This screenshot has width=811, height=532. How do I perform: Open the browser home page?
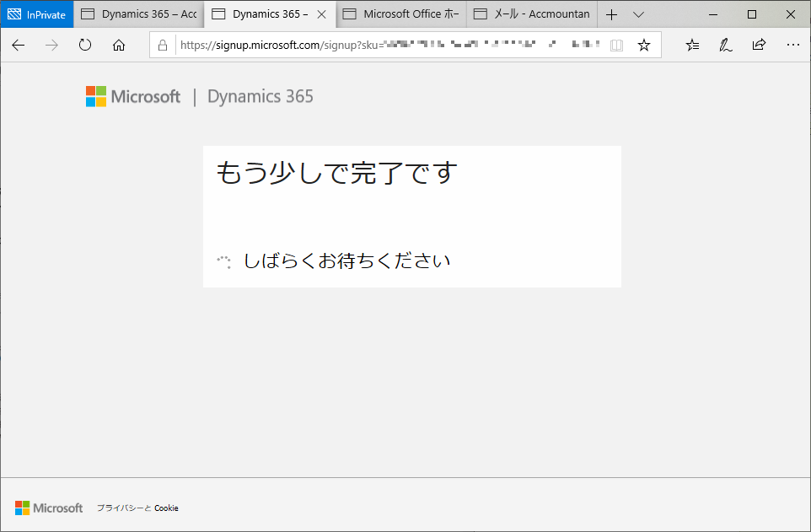[119, 46]
